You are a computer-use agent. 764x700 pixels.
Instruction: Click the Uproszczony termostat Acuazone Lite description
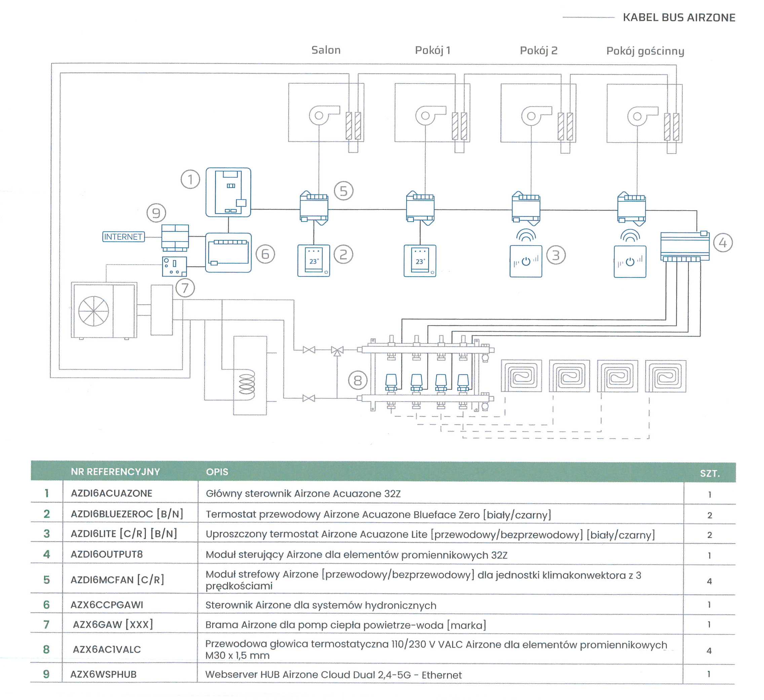pyautogui.click(x=430, y=535)
